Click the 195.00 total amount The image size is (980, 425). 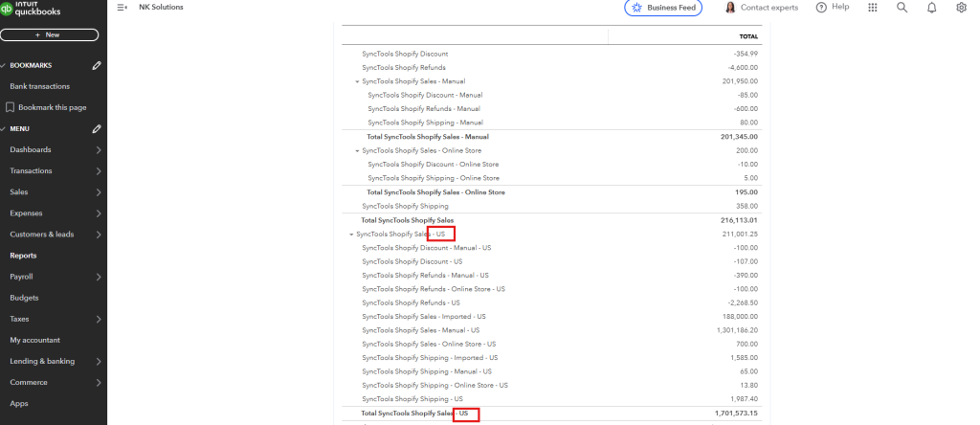[x=747, y=191]
